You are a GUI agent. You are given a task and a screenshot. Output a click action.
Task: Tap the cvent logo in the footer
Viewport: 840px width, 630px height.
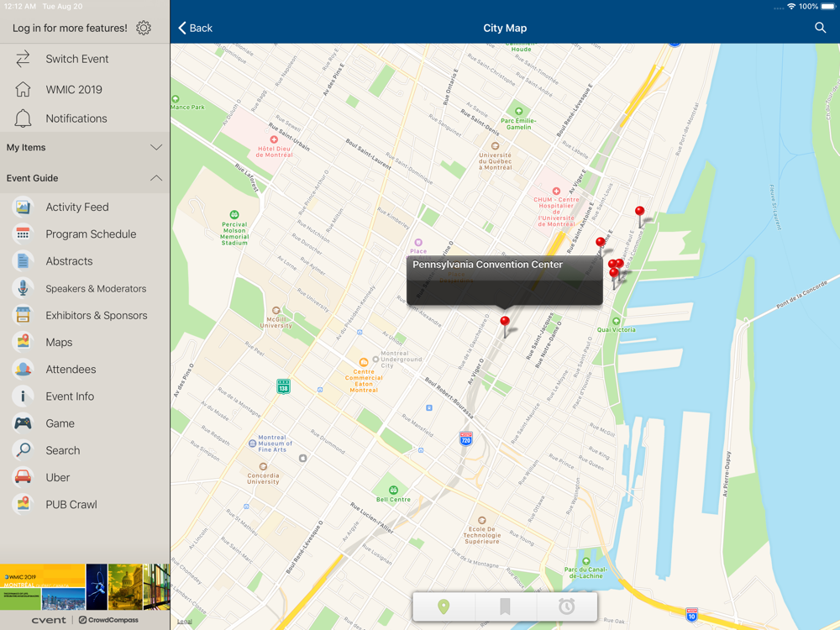[49, 620]
